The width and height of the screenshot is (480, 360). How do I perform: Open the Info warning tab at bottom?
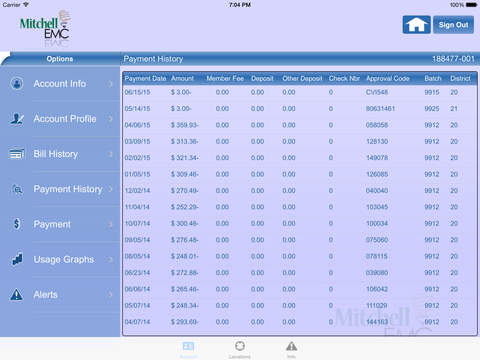click(291, 350)
